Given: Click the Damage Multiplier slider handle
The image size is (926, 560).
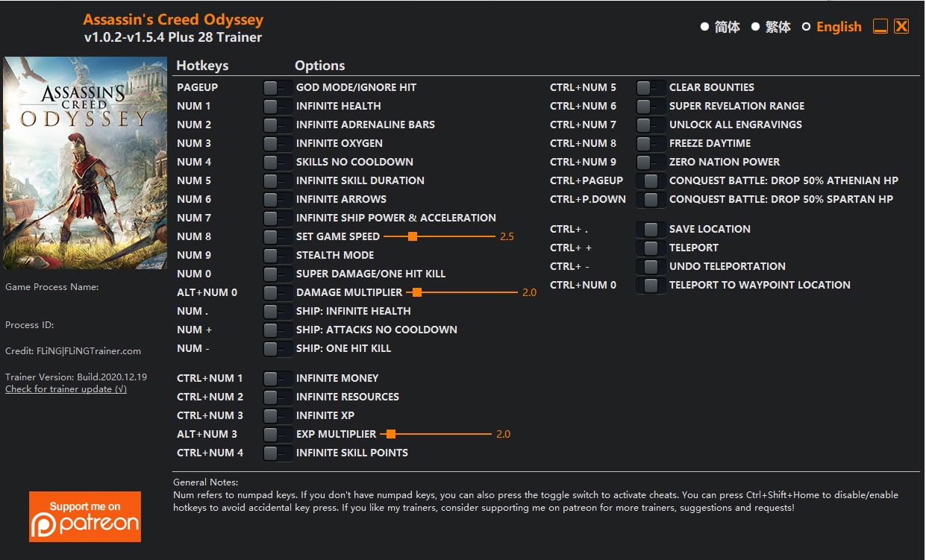Looking at the screenshot, I should [417, 292].
